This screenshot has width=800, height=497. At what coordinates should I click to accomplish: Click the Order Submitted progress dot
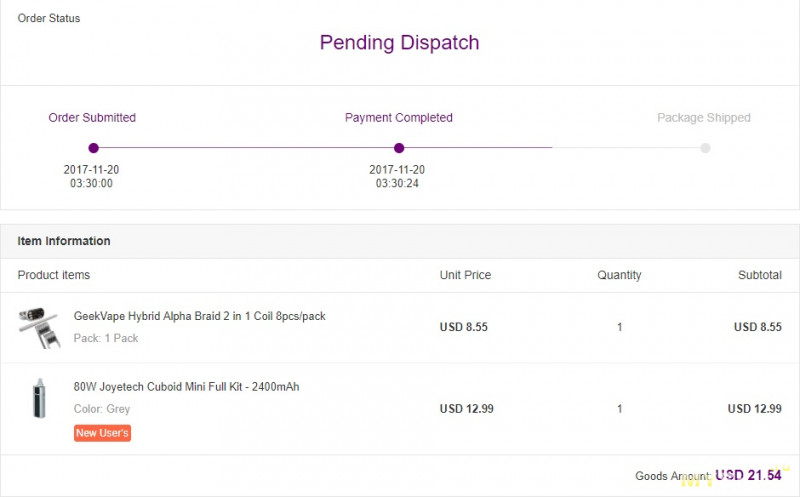click(x=92, y=147)
